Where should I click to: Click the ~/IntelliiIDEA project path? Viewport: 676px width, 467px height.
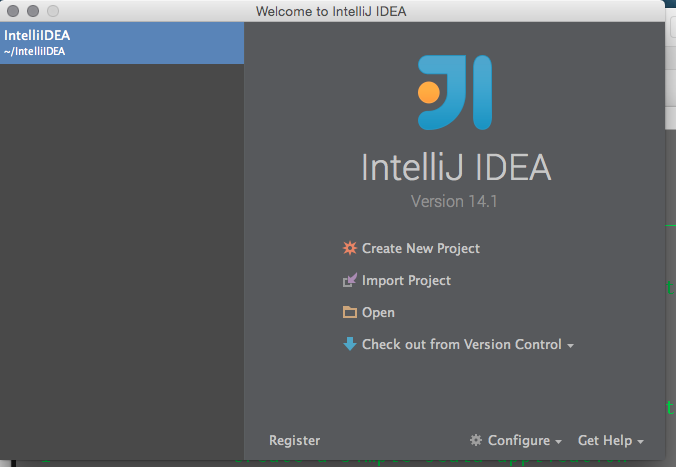(x=34, y=51)
